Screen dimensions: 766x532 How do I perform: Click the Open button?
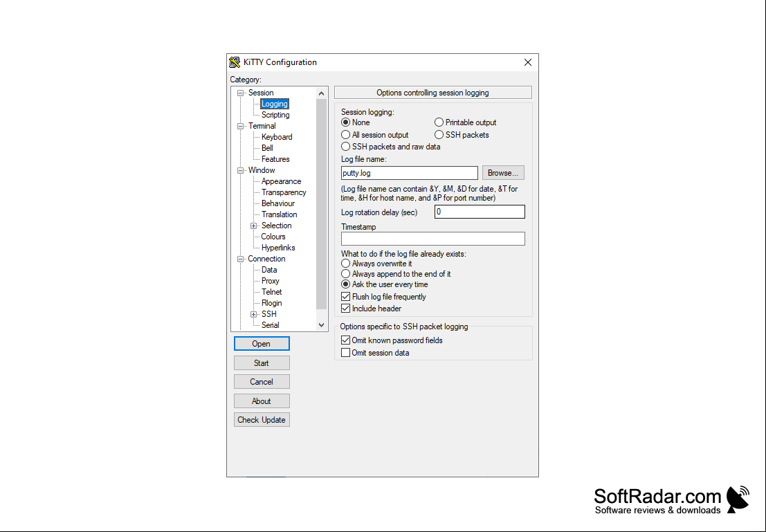tap(262, 343)
